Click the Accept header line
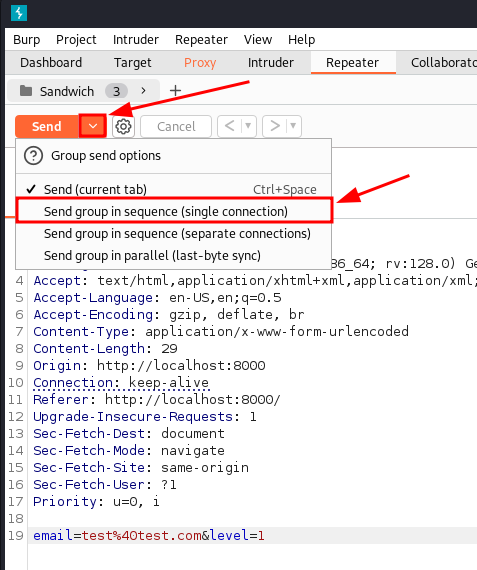The image size is (477, 570). point(254,281)
